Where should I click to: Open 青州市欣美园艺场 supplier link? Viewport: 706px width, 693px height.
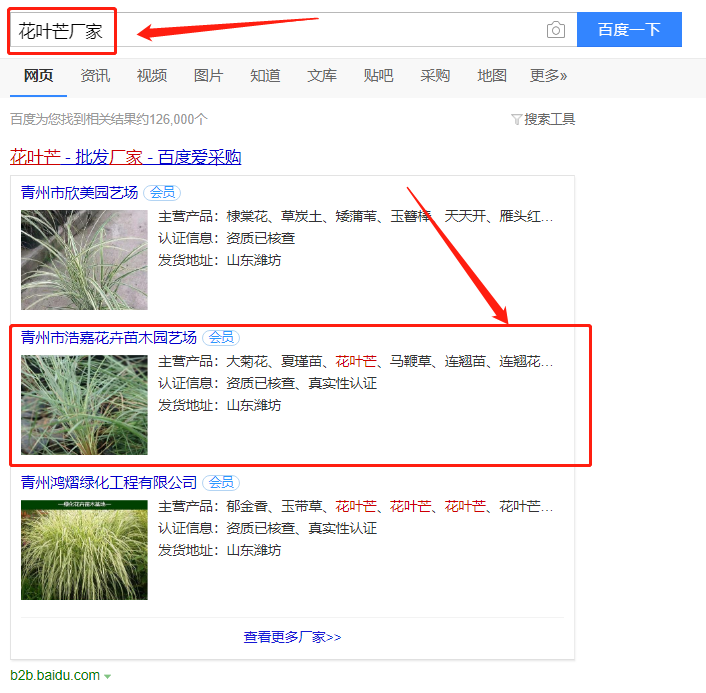tap(79, 192)
